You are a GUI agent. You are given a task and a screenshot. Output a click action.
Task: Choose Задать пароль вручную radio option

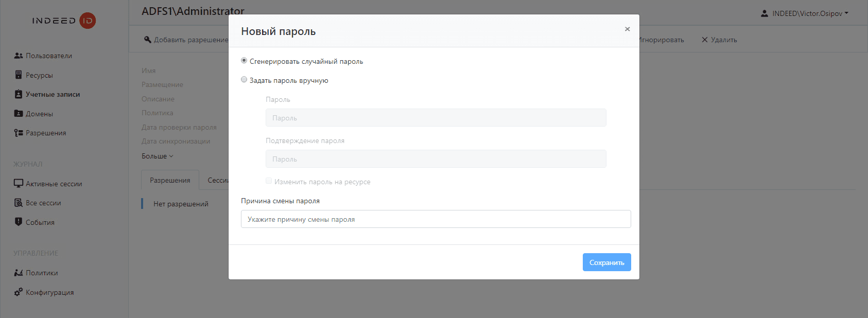coord(244,80)
